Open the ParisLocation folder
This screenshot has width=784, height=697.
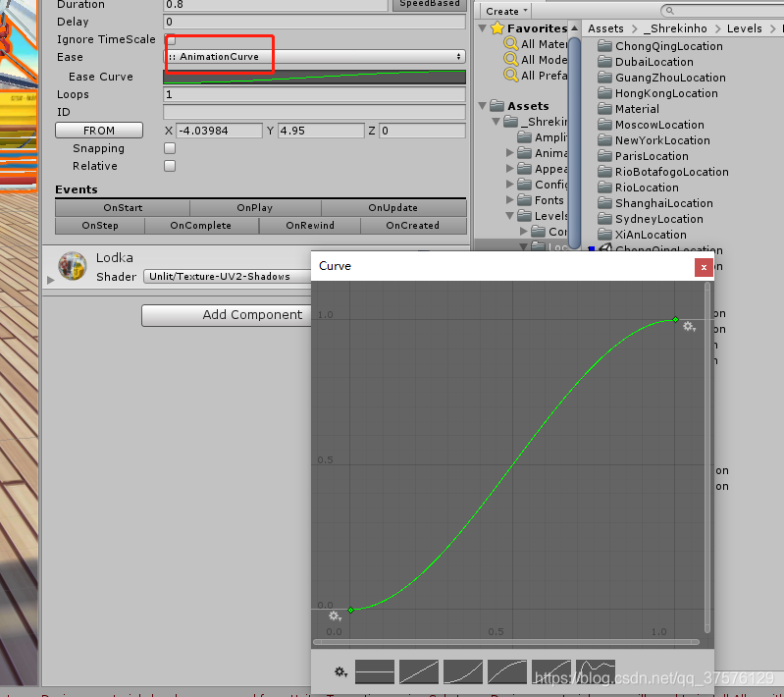point(643,156)
